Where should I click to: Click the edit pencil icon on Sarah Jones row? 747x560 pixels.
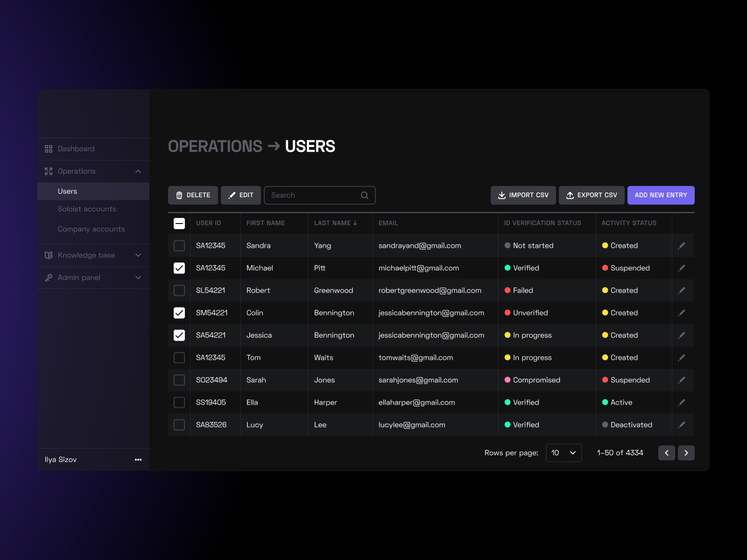tap(682, 380)
